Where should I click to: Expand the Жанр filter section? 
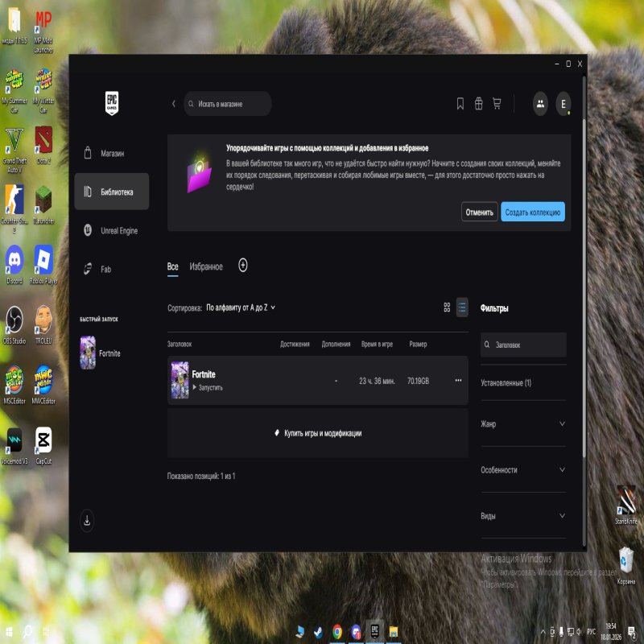[523, 423]
